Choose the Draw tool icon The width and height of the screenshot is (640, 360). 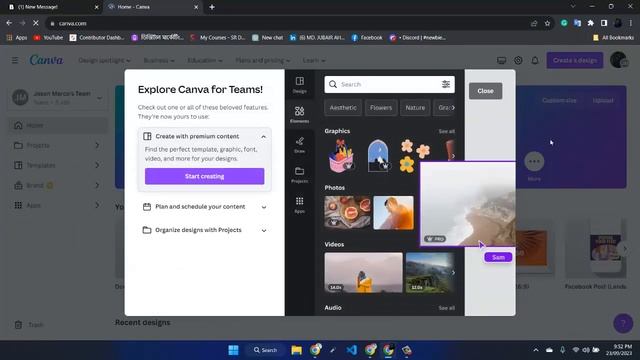(300, 144)
